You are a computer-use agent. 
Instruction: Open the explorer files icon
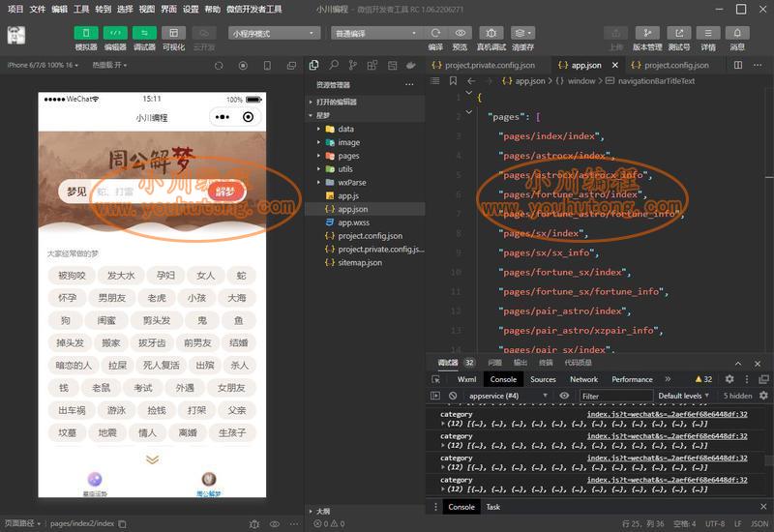tap(313, 65)
